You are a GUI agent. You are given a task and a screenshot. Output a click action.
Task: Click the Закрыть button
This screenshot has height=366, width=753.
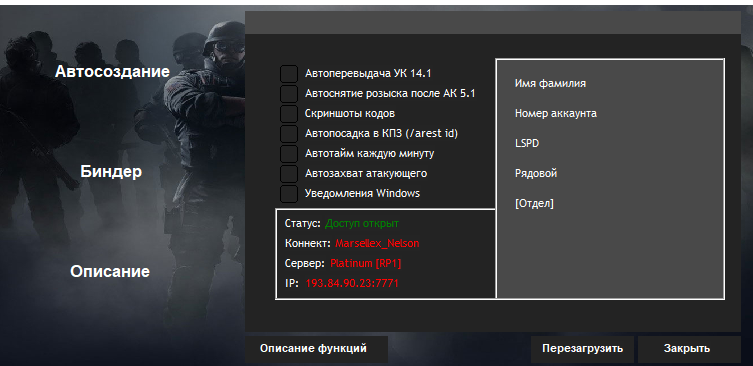pyautogui.click(x=689, y=349)
